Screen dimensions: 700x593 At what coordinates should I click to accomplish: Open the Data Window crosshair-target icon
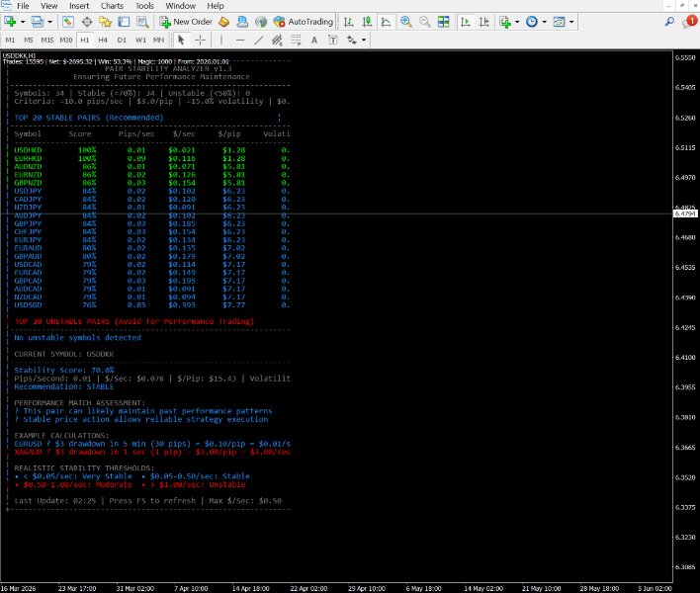click(87, 22)
